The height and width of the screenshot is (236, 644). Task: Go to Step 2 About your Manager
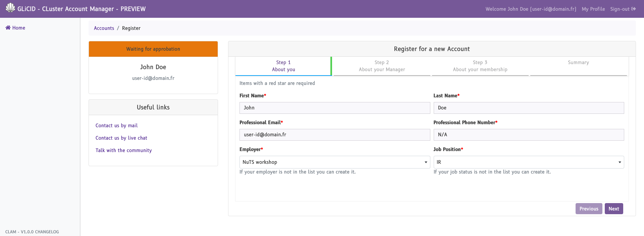coord(382,66)
